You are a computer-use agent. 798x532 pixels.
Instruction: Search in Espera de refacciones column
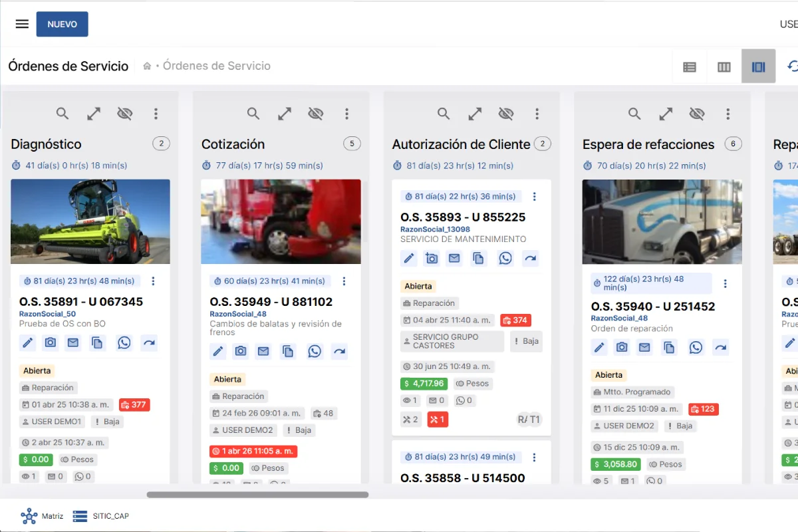[x=634, y=114]
